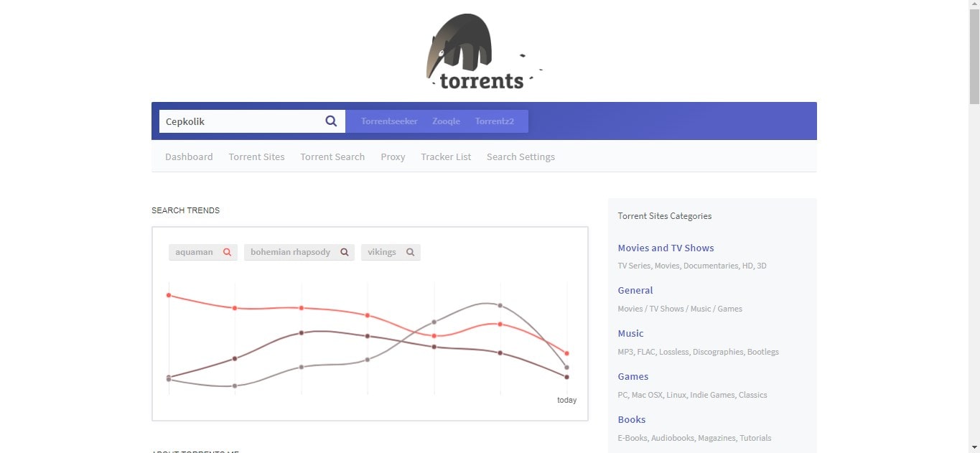
Task: Click 'E-Books, Audiobooks, Magazines, Tutorials' text
Action: (x=694, y=438)
